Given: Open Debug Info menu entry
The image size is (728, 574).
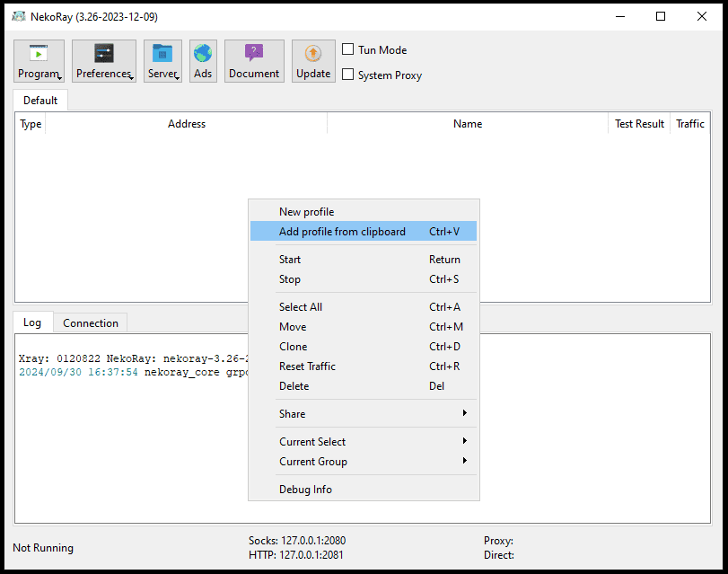Looking at the screenshot, I should coord(364,490).
